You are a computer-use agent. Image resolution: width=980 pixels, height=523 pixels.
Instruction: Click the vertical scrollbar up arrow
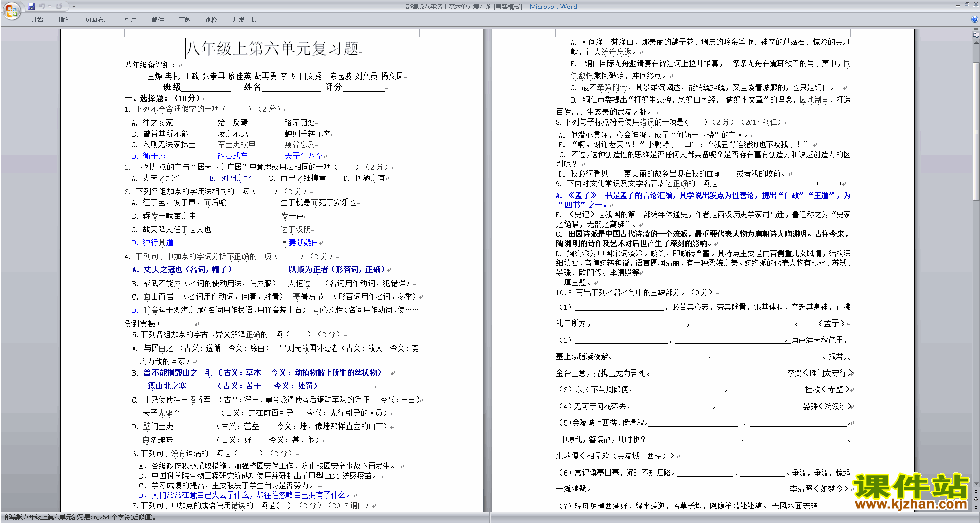point(976,43)
